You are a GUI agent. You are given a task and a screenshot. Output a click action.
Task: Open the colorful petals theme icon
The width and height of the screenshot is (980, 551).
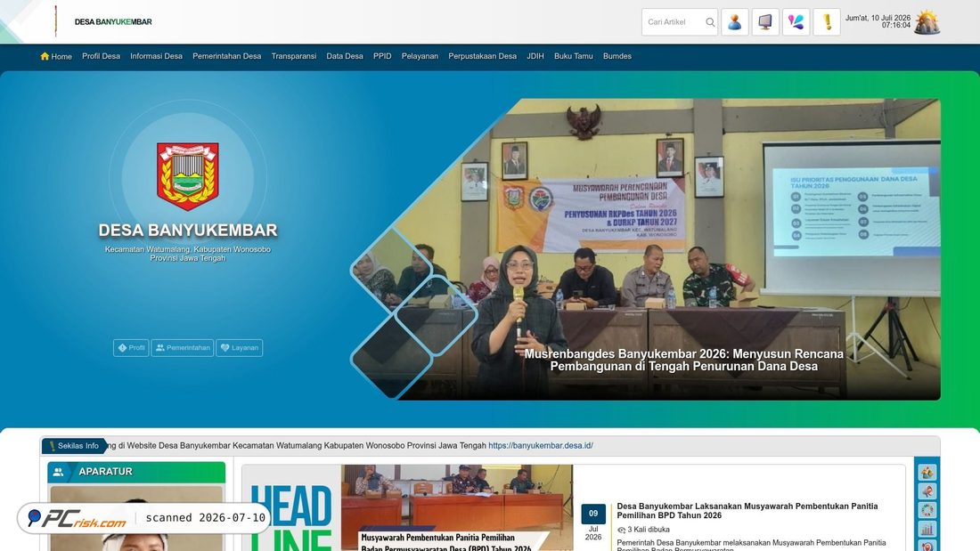click(x=796, y=22)
